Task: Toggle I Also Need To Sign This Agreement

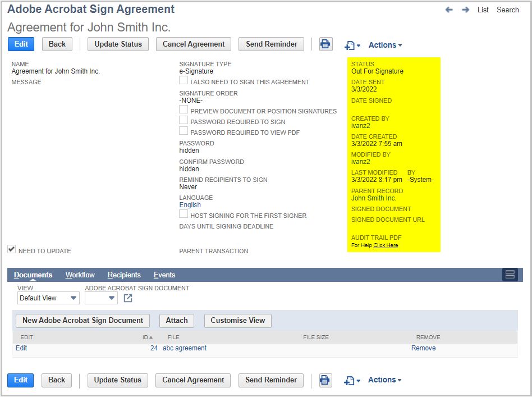Action: click(183, 80)
